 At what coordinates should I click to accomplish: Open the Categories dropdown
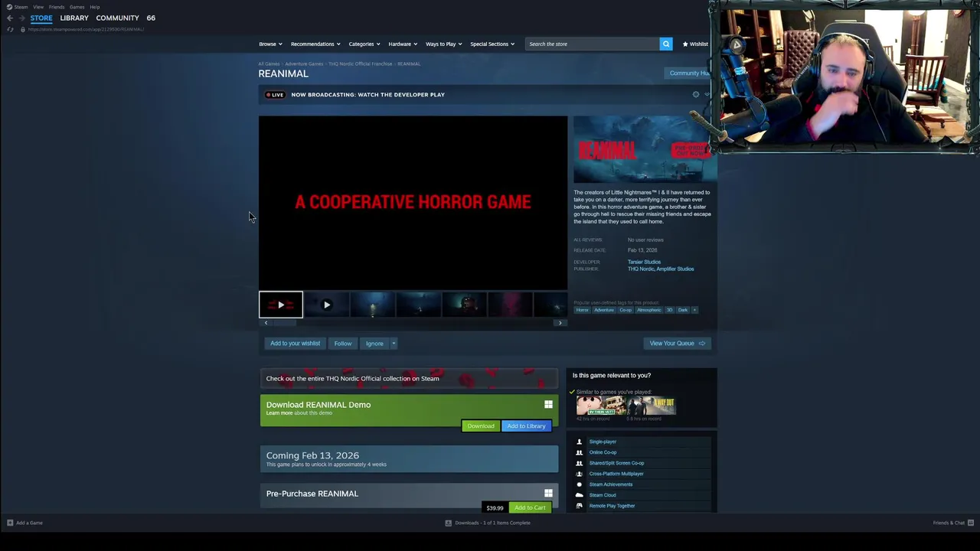point(364,44)
